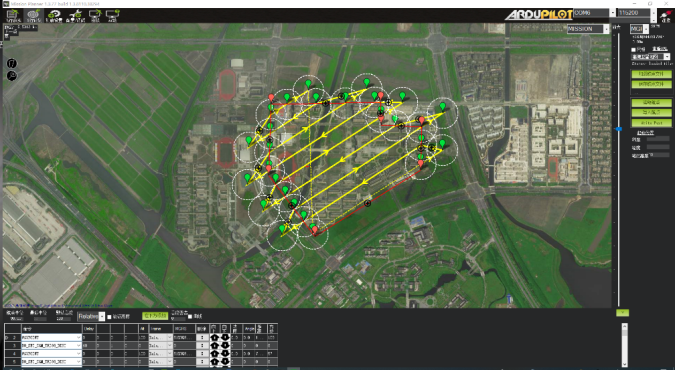Open the Flight Data screen icon
The image size is (675, 370).
(x=13, y=16)
